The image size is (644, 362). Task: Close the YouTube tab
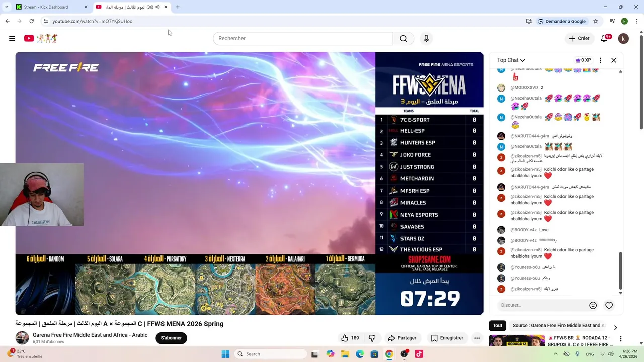coord(166,7)
